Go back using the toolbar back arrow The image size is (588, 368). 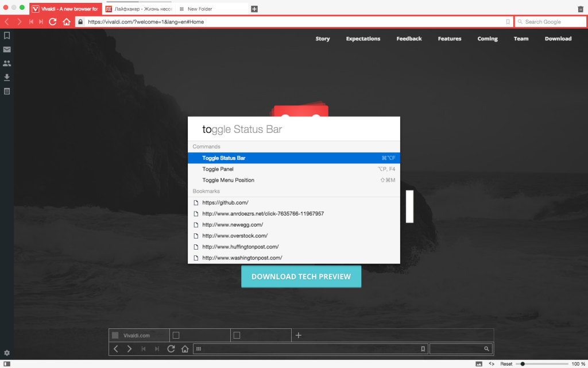(x=7, y=22)
